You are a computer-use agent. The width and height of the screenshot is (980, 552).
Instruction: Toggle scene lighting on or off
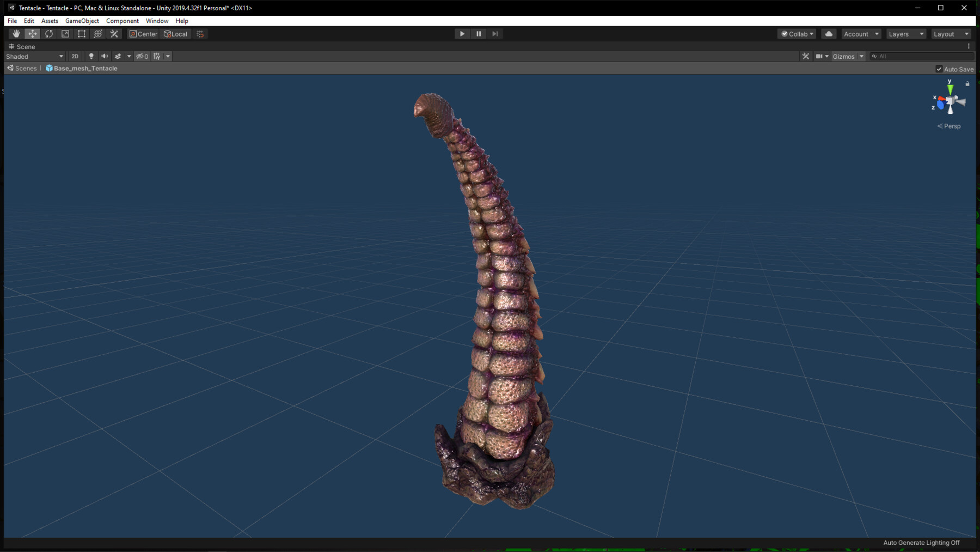91,56
